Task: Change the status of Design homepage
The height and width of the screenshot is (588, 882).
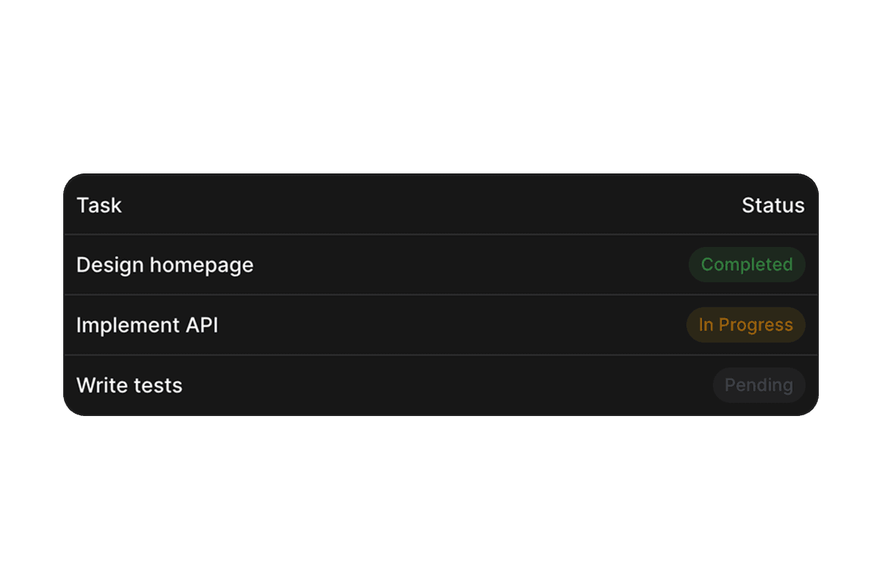Action: (747, 265)
